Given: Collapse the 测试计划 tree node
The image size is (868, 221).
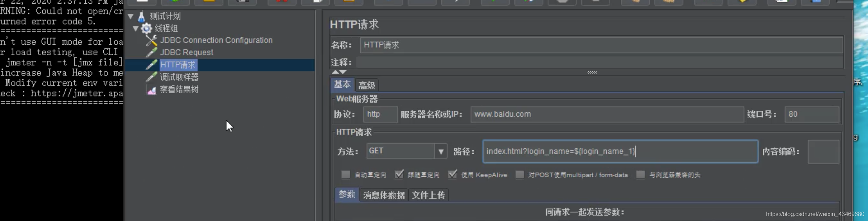Looking at the screenshot, I should 131,16.
